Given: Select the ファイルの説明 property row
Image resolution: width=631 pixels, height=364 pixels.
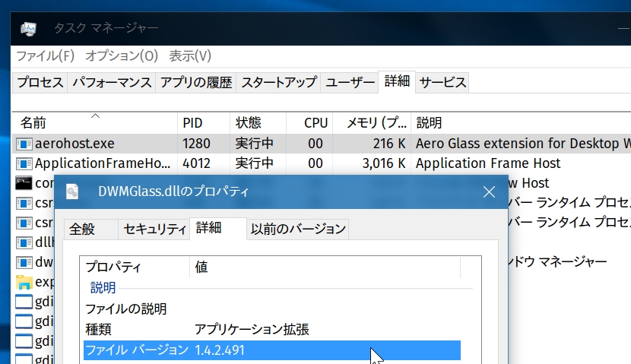Looking at the screenshot, I should [x=272, y=309].
